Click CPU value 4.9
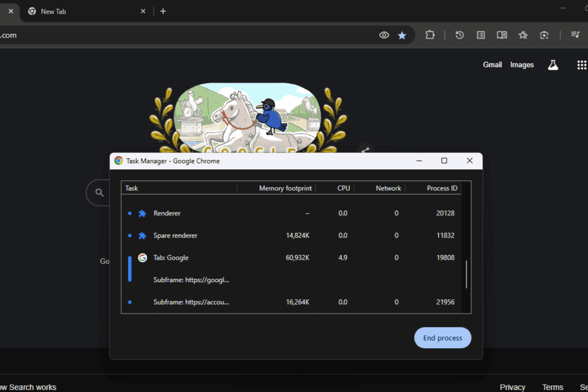This screenshot has height=392, width=588. [x=343, y=258]
